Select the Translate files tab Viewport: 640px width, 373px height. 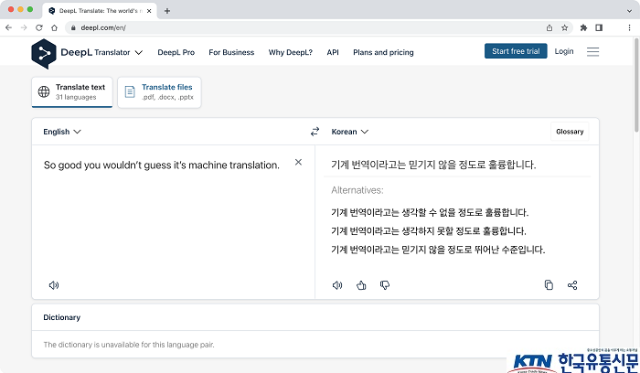coord(159,92)
